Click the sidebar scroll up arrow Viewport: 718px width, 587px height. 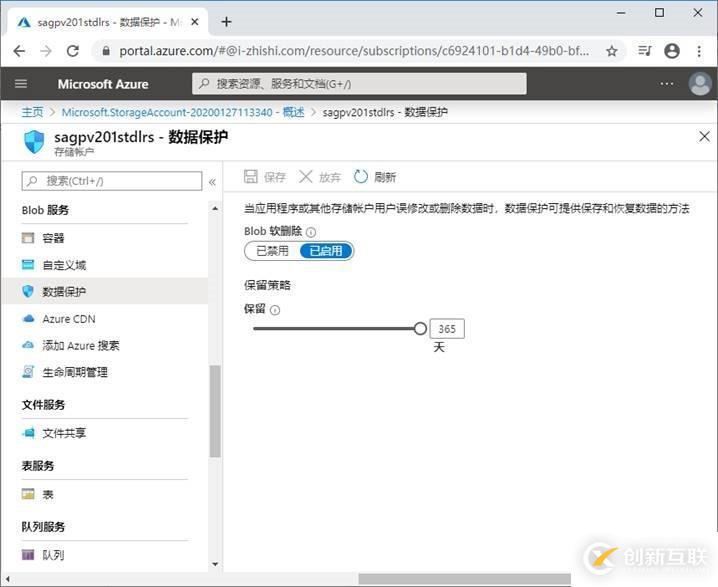tap(215, 209)
